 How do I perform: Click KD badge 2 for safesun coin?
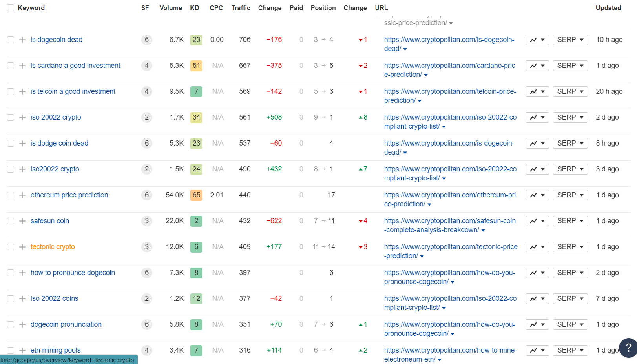click(x=196, y=221)
